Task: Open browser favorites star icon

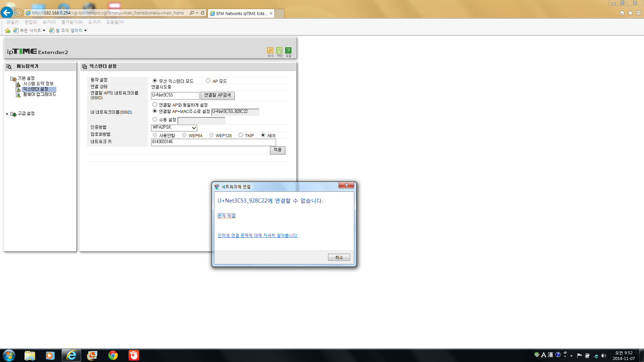Action: point(630,13)
